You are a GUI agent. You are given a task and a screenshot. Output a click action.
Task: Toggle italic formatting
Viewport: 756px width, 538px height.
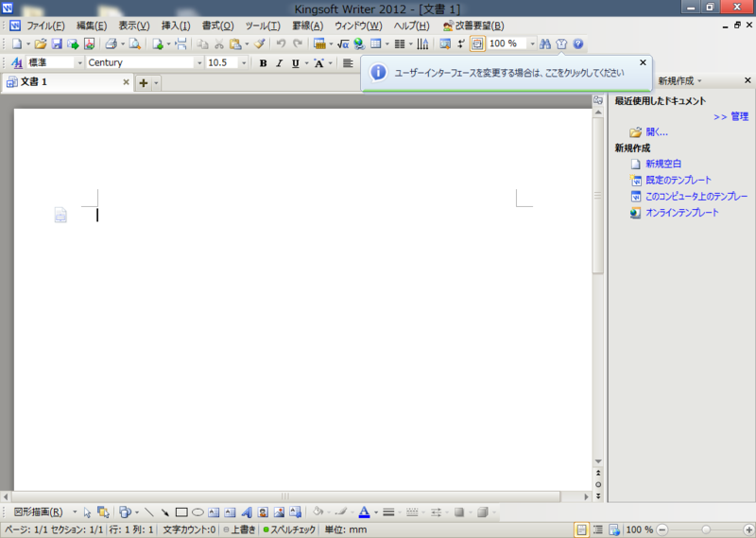279,63
